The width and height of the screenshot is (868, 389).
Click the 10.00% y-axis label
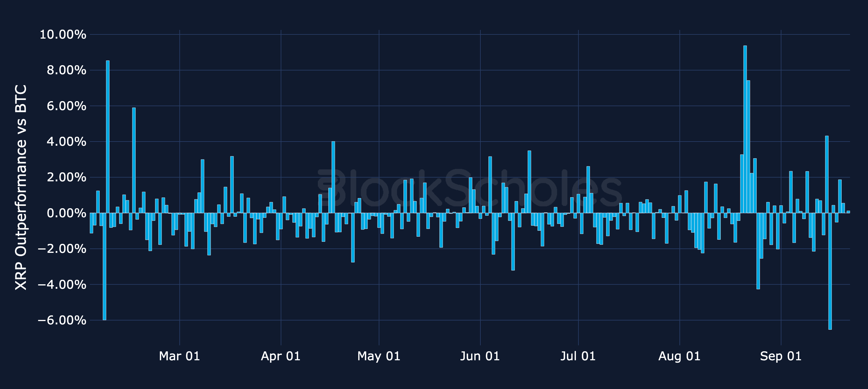[x=63, y=35]
